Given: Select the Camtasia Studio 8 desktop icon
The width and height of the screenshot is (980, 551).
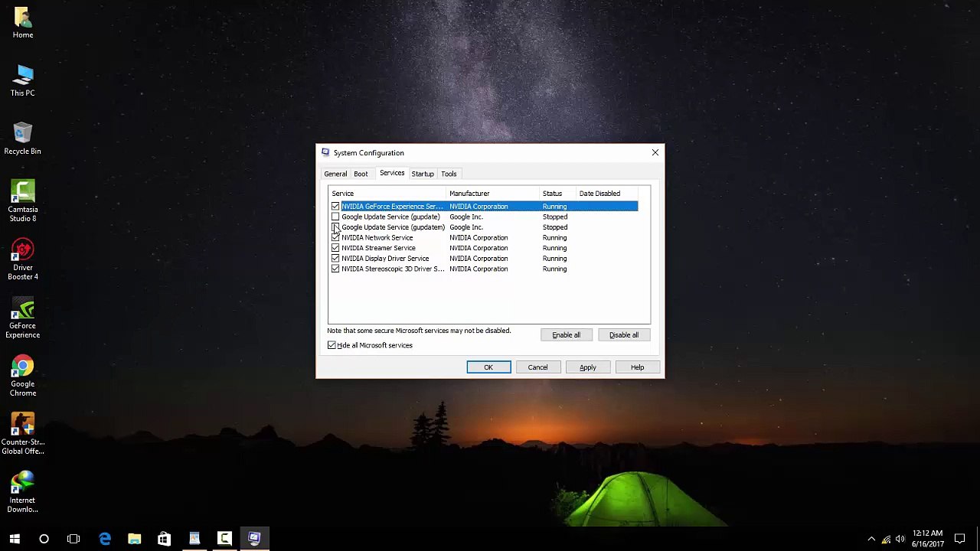Looking at the screenshot, I should pyautogui.click(x=22, y=201).
